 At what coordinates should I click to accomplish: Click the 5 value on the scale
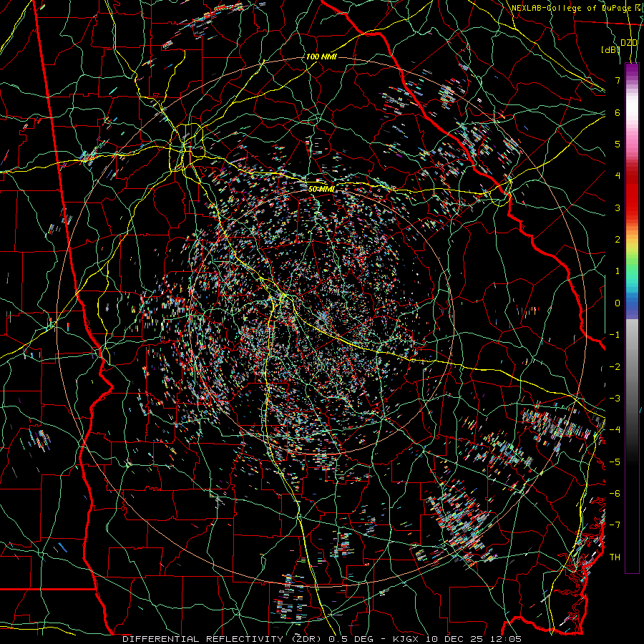(618, 144)
